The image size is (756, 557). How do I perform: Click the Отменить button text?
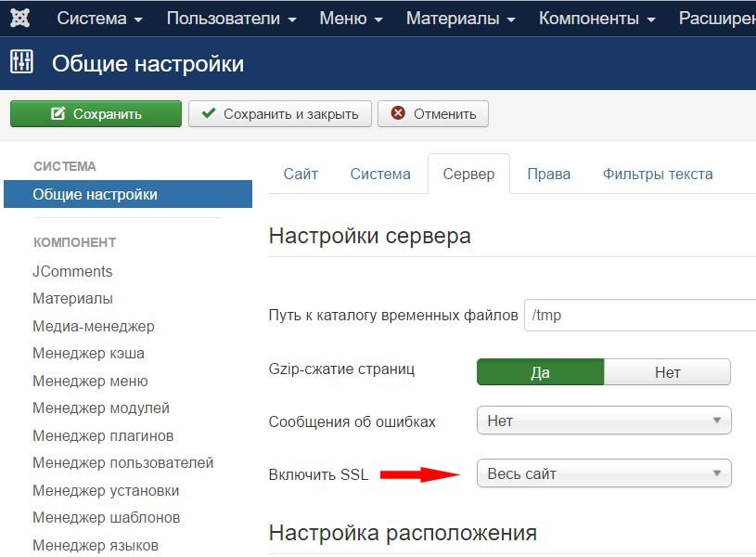click(x=444, y=114)
